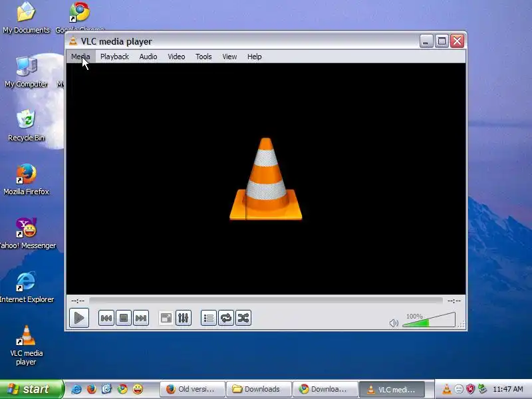Open the Tools menu
This screenshot has height=399, width=532.
click(x=203, y=57)
